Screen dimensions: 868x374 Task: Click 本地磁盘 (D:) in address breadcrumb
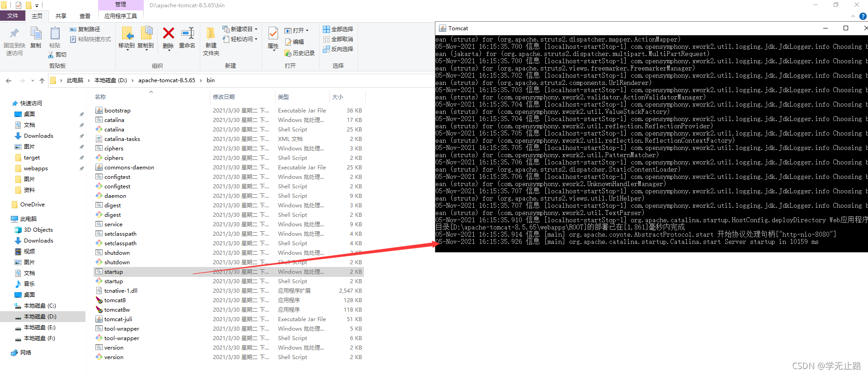111,80
